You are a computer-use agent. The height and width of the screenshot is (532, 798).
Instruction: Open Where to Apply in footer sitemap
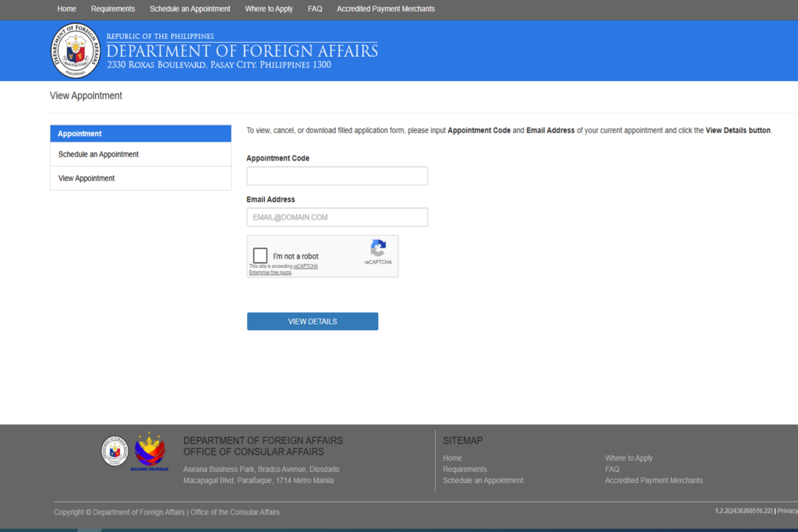[x=629, y=458]
